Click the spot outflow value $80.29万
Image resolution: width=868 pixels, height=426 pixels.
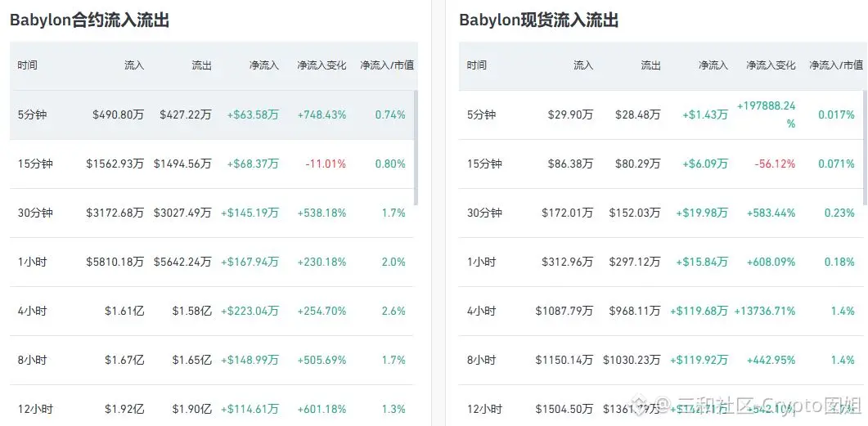click(638, 164)
